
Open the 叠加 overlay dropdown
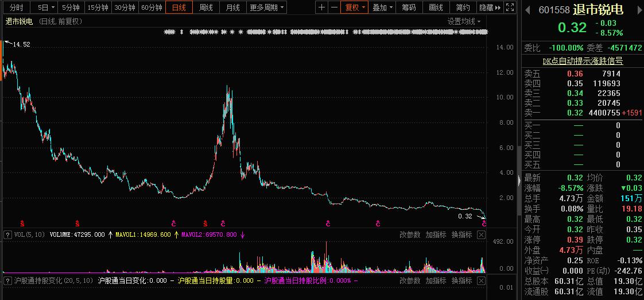[382, 7]
